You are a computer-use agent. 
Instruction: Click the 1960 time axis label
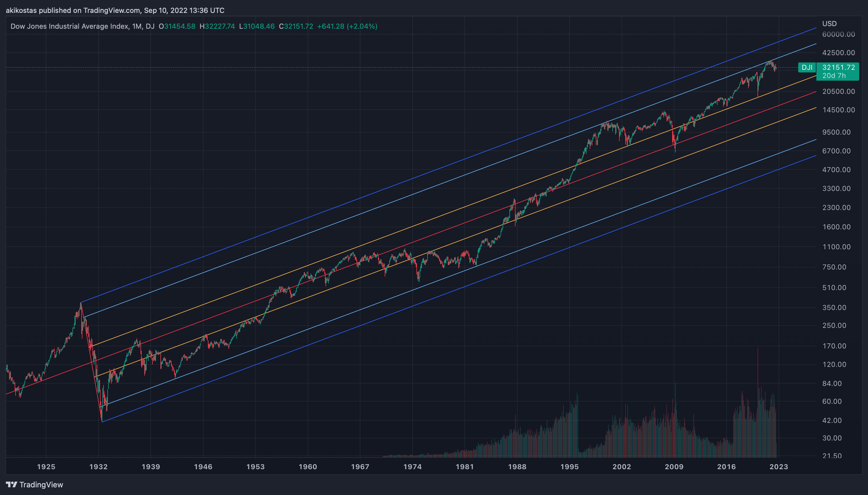point(308,467)
